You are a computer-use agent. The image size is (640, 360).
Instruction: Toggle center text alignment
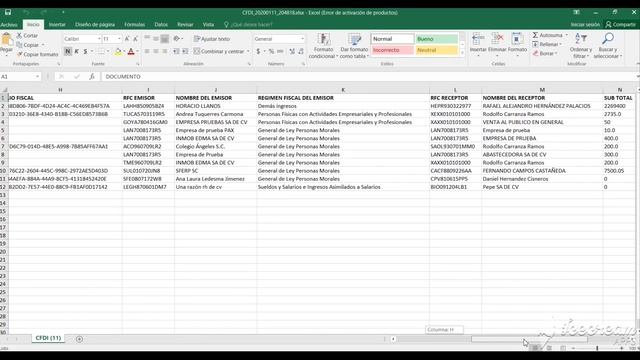pos(156,51)
